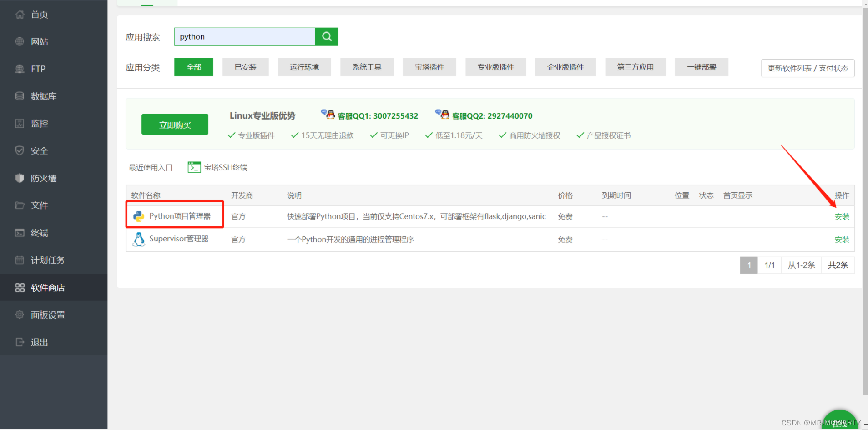Click the folder icon for 文件
This screenshot has width=868, height=430.
point(20,205)
